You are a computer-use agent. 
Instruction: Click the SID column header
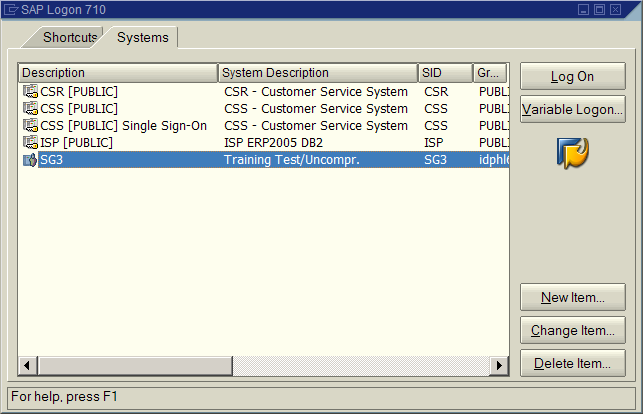445,73
